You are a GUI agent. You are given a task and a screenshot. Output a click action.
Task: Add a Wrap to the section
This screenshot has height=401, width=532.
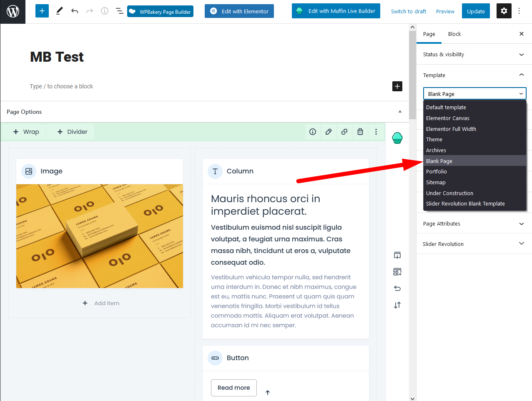click(x=26, y=132)
